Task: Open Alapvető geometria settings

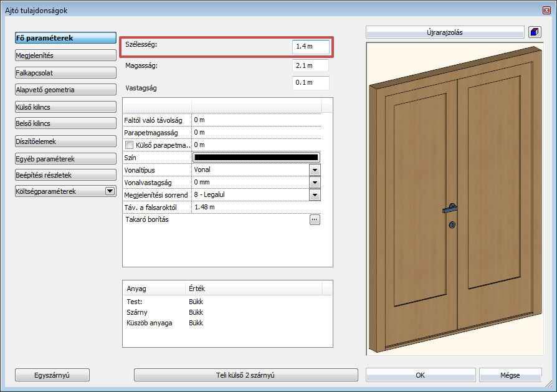Action: click(65, 90)
